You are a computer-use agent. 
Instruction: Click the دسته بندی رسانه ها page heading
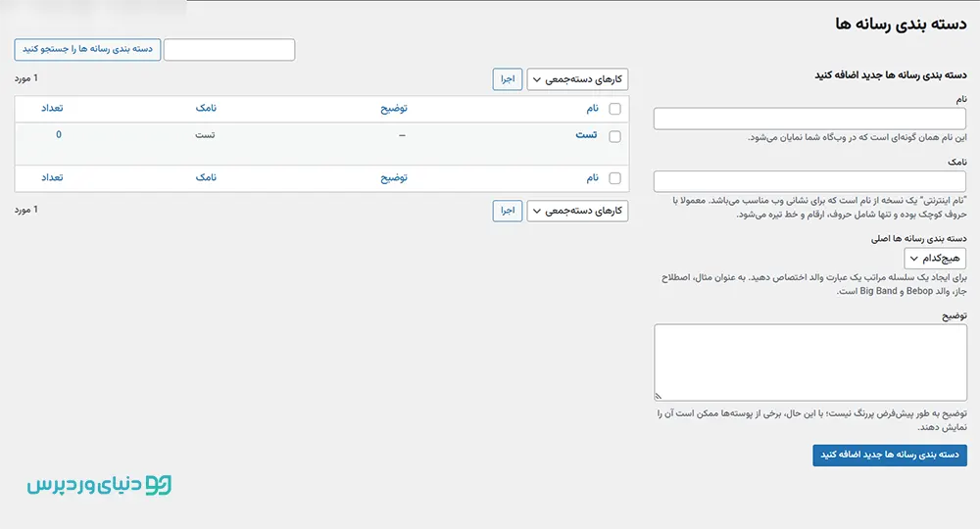tap(901, 24)
